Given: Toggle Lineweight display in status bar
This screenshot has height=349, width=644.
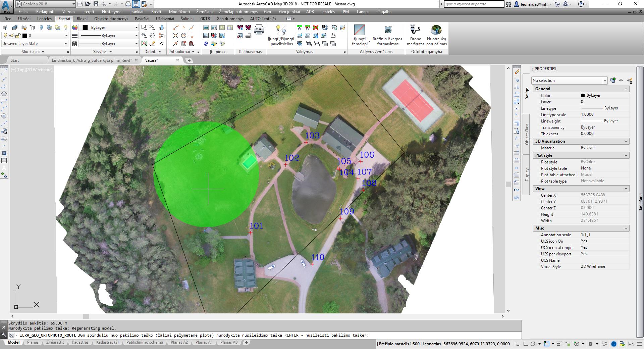Looking at the screenshot, I should coord(560,344).
